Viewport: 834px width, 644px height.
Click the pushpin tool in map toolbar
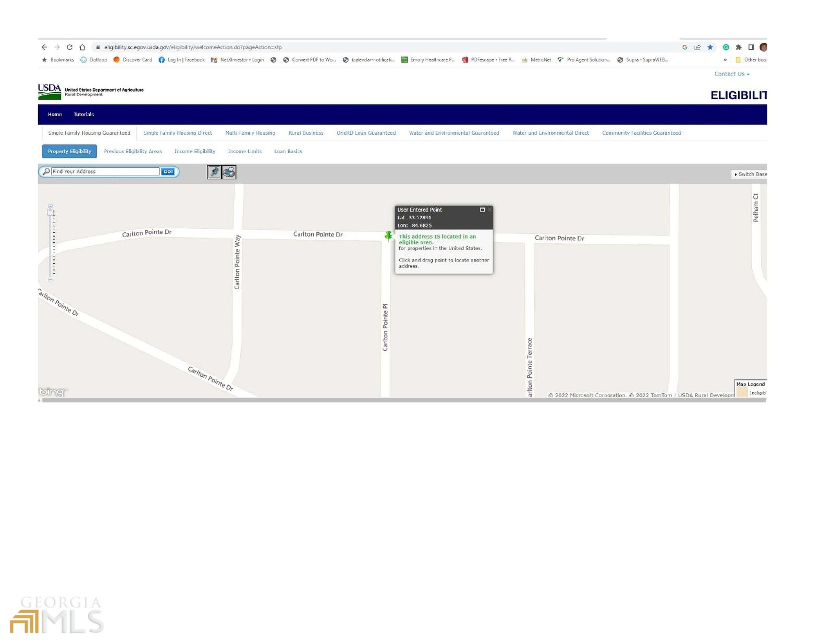click(x=214, y=172)
